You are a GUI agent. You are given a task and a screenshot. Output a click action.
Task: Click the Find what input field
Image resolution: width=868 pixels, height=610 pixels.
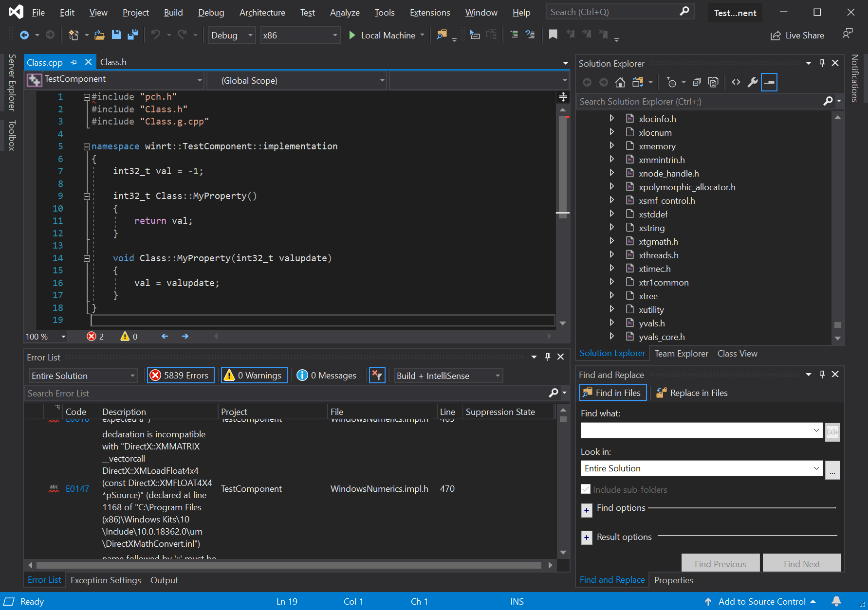click(x=696, y=431)
